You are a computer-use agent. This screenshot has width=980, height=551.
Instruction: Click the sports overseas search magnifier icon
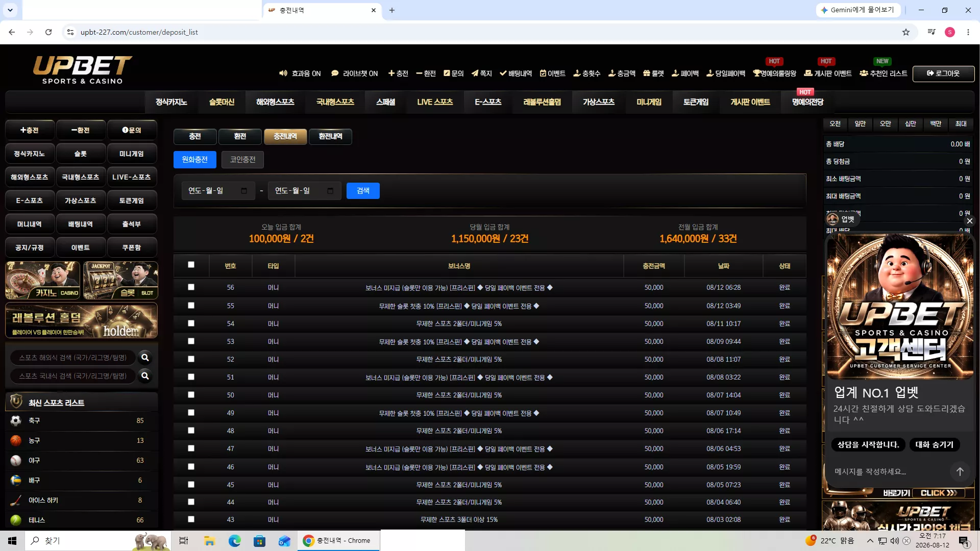(x=145, y=358)
